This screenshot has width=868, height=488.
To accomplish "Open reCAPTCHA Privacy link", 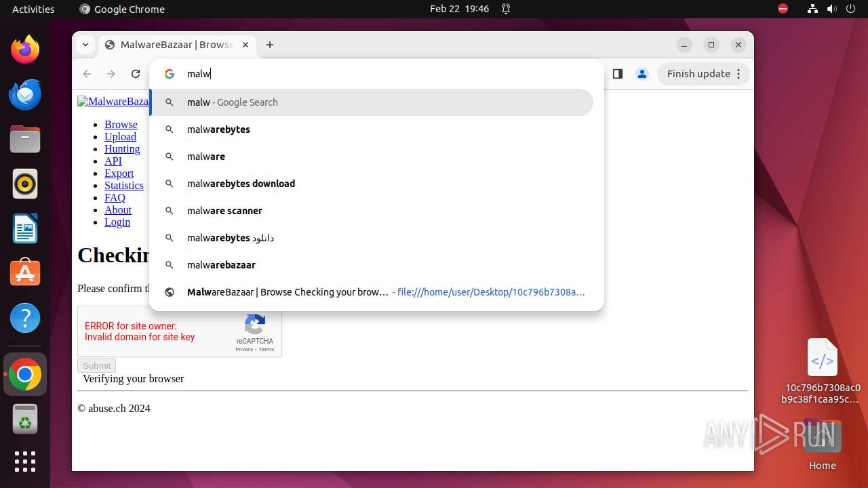I will tap(244, 349).
